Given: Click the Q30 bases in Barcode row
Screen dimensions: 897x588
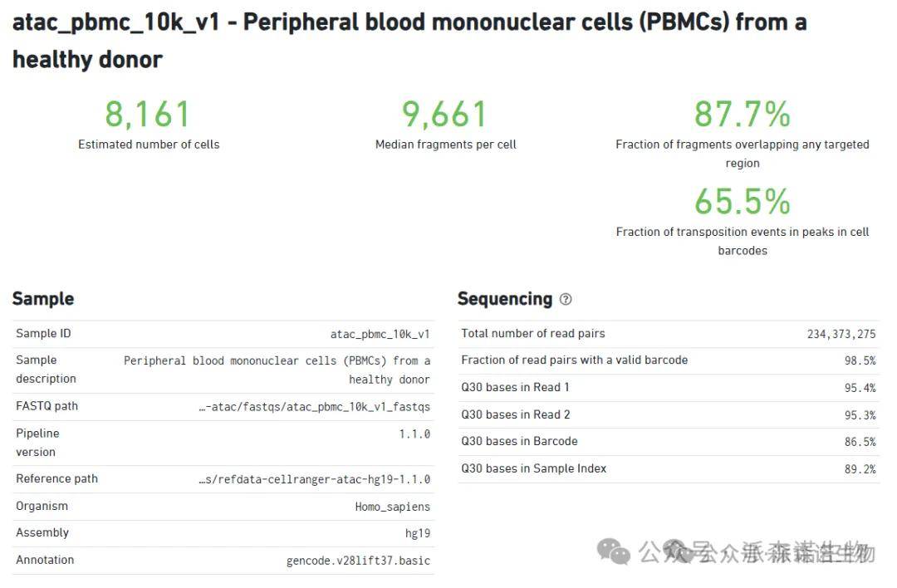Looking at the screenshot, I should coord(668,442).
